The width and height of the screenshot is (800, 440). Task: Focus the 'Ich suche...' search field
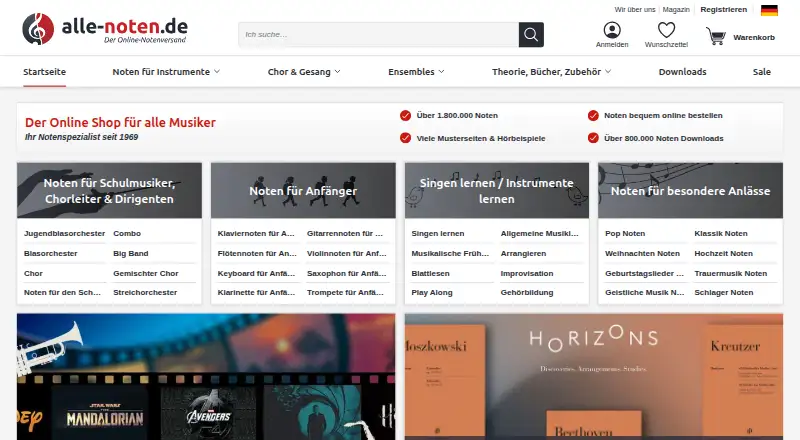pos(379,35)
